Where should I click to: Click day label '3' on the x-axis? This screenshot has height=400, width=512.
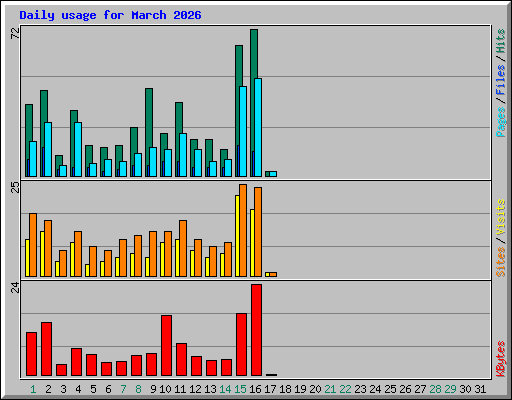[63, 389]
